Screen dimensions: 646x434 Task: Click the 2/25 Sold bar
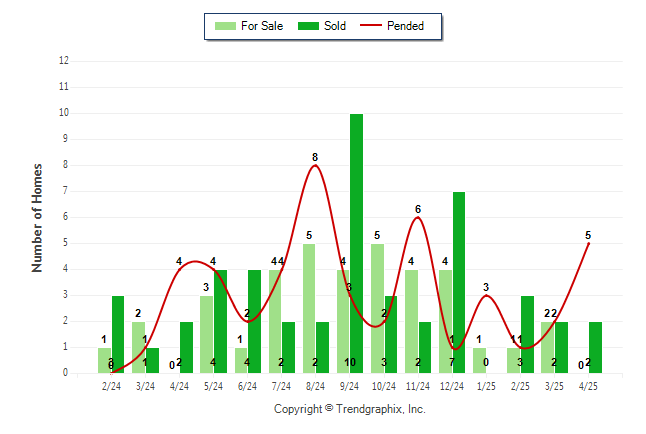click(527, 334)
